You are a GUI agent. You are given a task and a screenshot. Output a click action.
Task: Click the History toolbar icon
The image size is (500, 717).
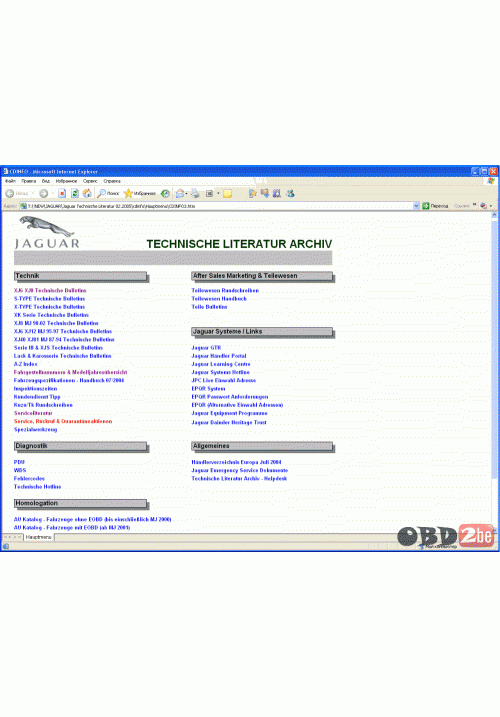(165, 194)
